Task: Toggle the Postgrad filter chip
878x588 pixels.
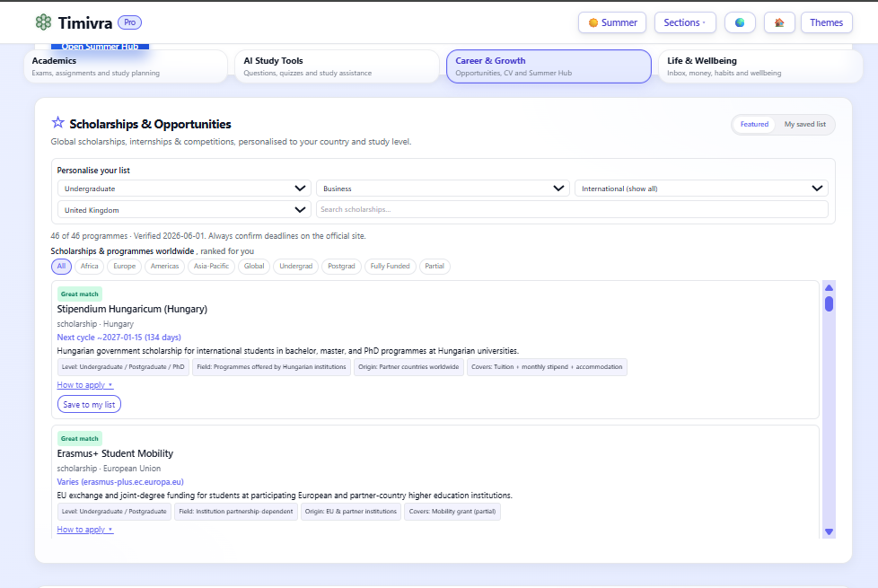Action: (341, 266)
